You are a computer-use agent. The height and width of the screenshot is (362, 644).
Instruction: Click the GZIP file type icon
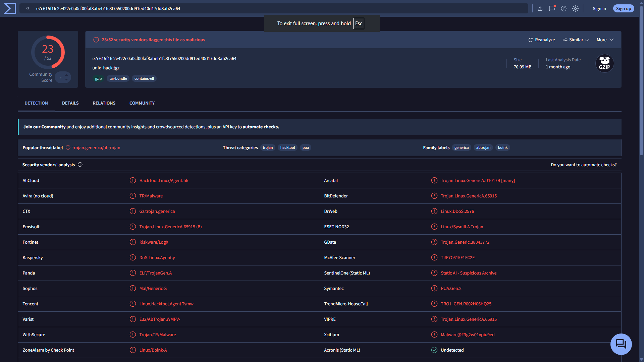tap(604, 63)
